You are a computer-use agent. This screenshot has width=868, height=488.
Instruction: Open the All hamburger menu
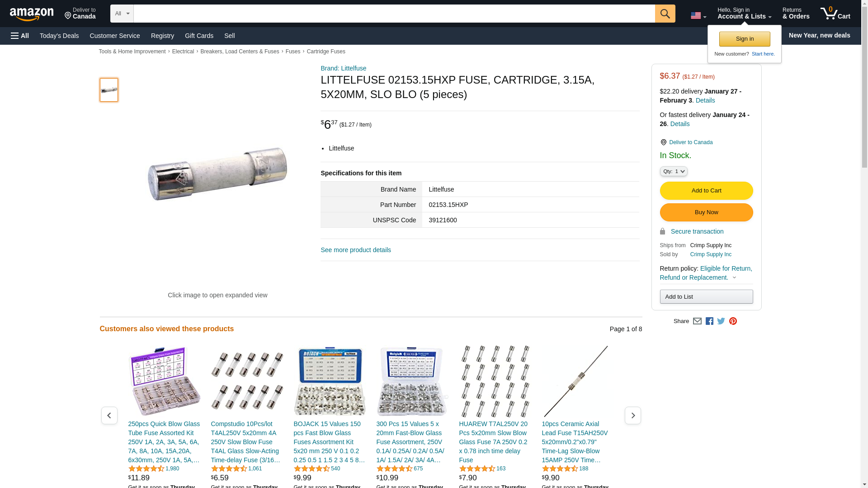click(20, 36)
